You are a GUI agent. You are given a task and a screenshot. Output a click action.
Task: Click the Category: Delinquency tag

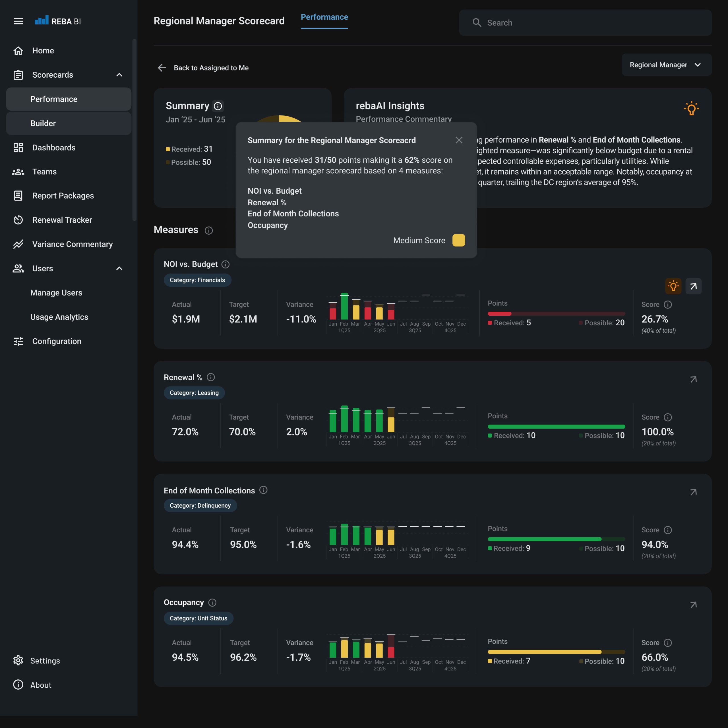click(x=200, y=505)
